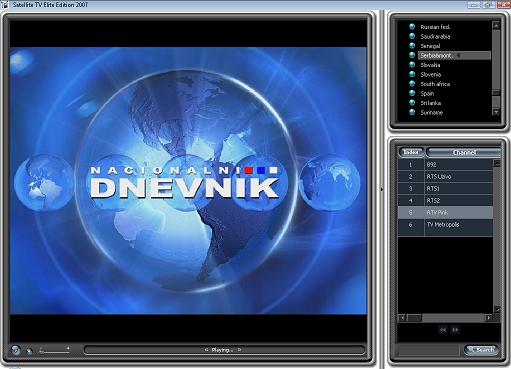This screenshot has width=511, height=369.
Task: Click the country list scroll up arrow
Action: point(496,25)
